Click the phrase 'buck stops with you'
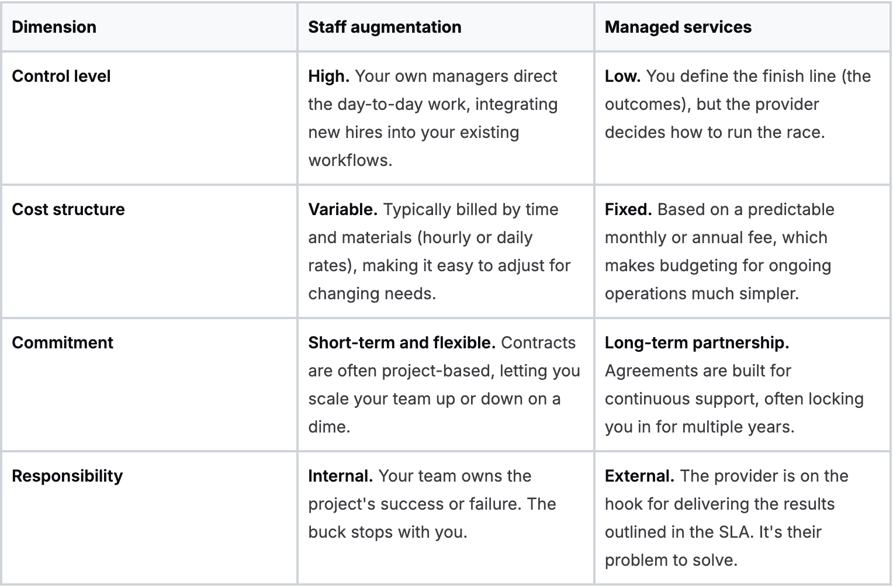Image resolution: width=893 pixels, height=588 pixels. coord(387,532)
